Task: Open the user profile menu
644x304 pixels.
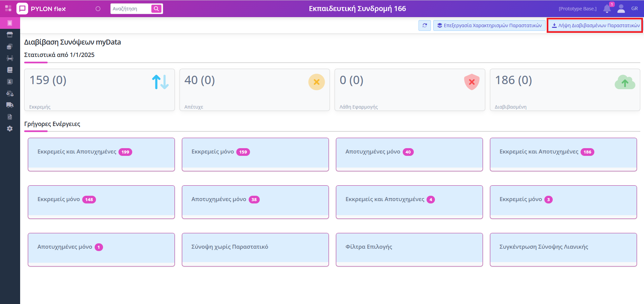Action: coord(621,9)
